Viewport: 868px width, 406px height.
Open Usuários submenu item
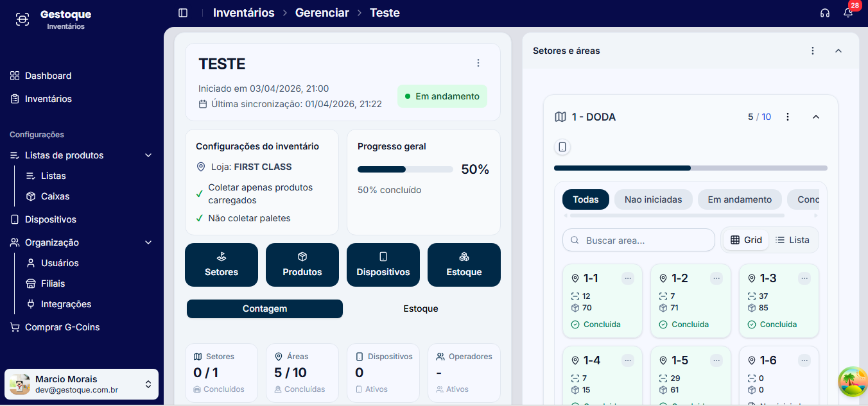click(60, 263)
